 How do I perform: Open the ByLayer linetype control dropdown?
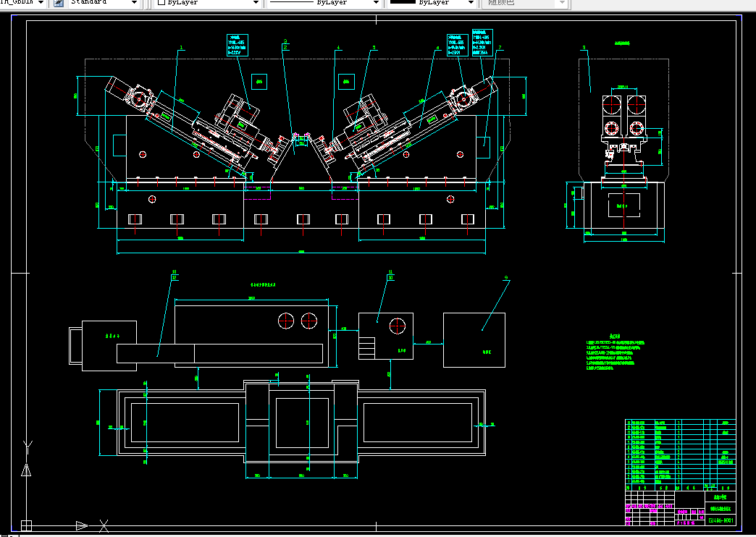pyautogui.click(x=324, y=3)
